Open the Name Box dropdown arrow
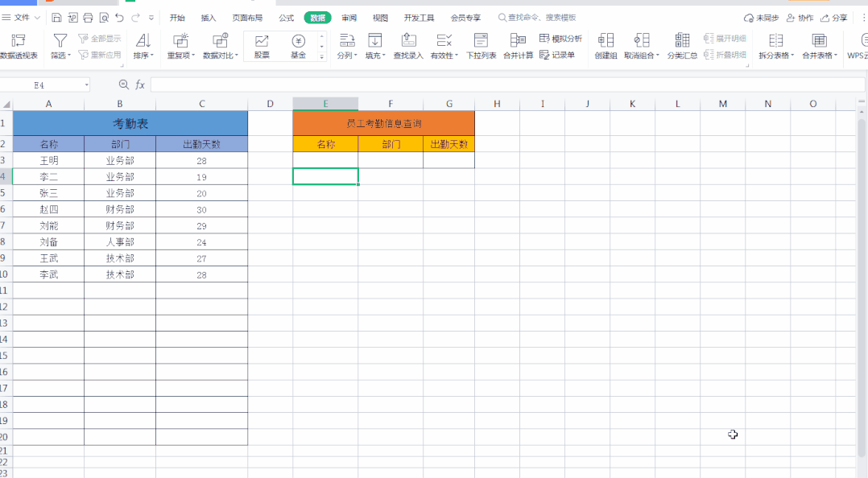 pos(86,85)
